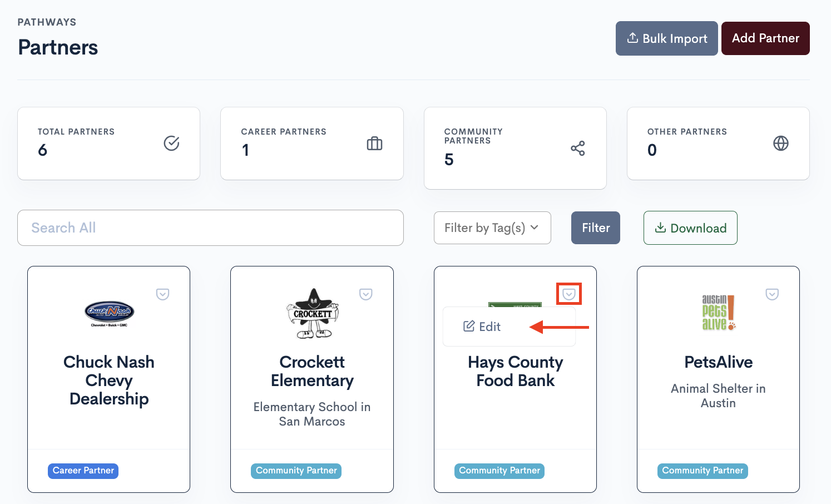Click the Total Partners checkmark icon
Viewport: 831px width, 504px height.
(x=171, y=144)
